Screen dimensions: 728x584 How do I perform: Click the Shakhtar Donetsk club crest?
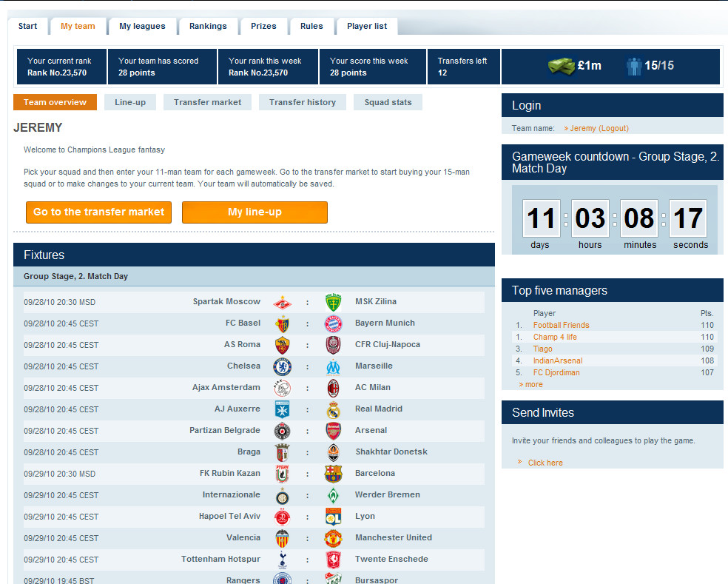click(x=334, y=452)
